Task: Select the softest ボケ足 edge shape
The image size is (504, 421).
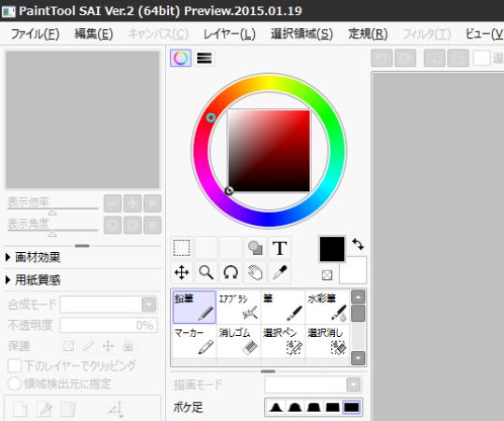Action: click(275, 407)
